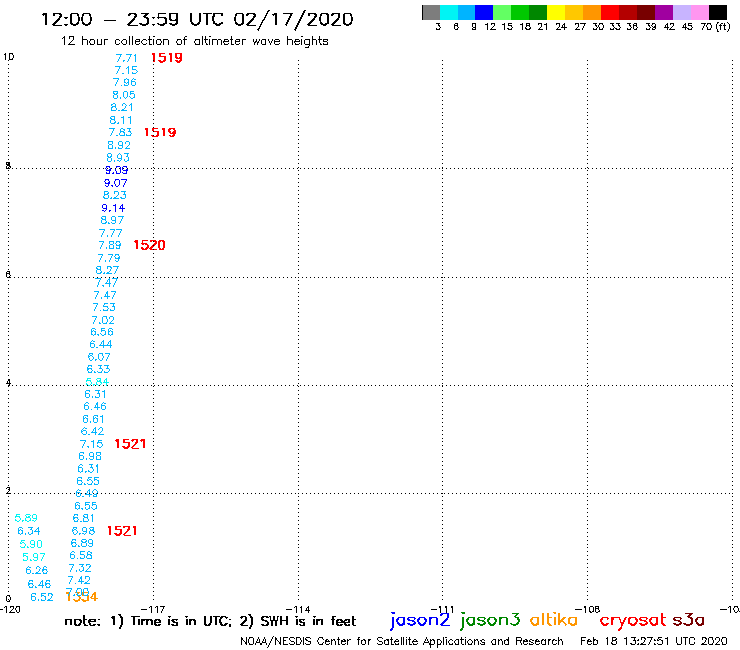Click the 6.61 wave height value
The height and width of the screenshot is (650, 740).
(x=93, y=419)
